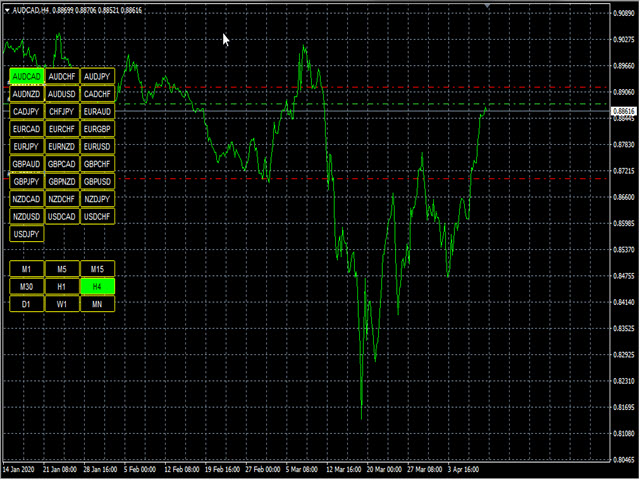Select the W1 weekly timeframe
This screenshot has height=480, width=640.
pyautogui.click(x=62, y=304)
